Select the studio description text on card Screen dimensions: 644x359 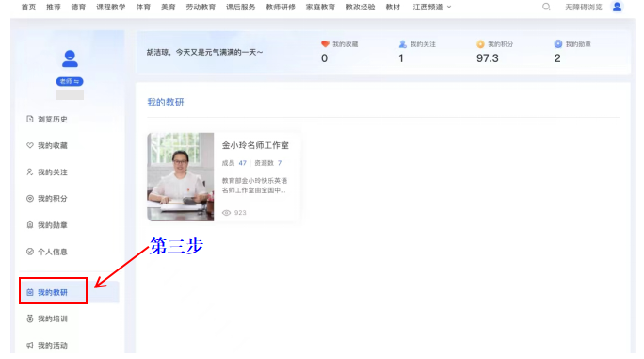[254, 186]
